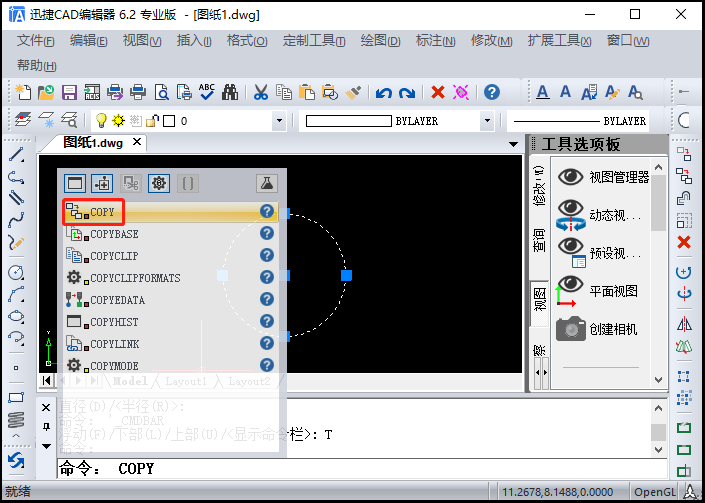Viewport: 705px width, 503px height.
Task: Click 创建相机 in tool palette
Action: click(597, 329)
